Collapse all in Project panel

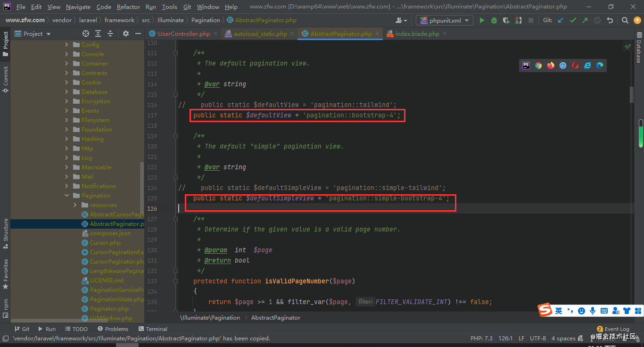pyautogui.click(x=110, y=33)
